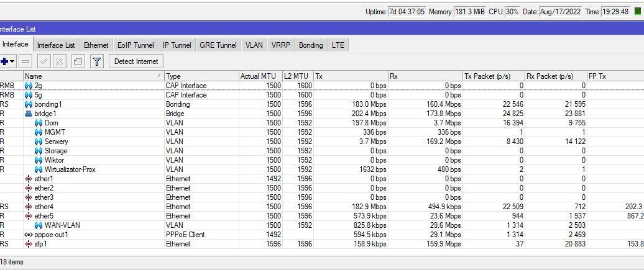
Task: Click the Storage VLAN icon
Action: (39, 151)
